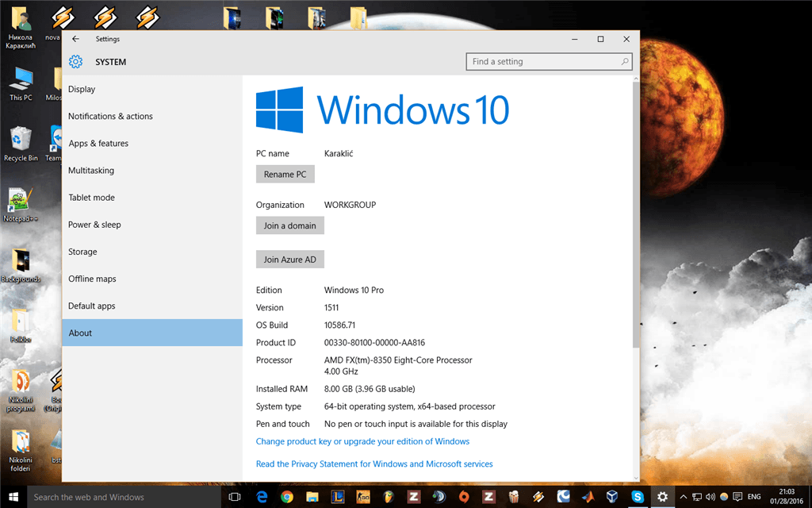812x508 pixels.
Task: Open the Display settings page
Action: click(x=151, y=89)
